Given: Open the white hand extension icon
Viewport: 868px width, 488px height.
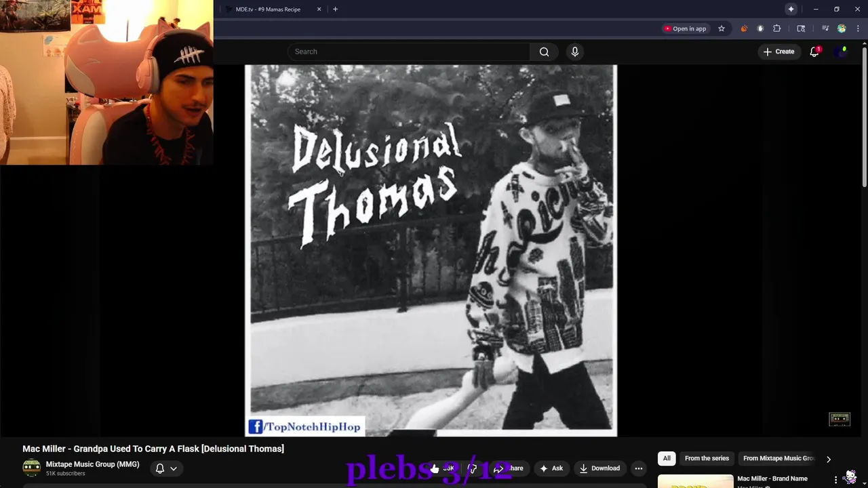Looking at the screenshot, I should [760, 28].
